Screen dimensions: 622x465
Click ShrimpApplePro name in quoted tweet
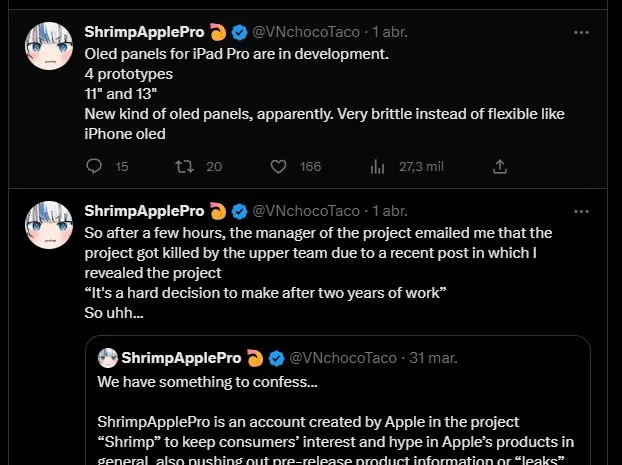tap(181, 358)
